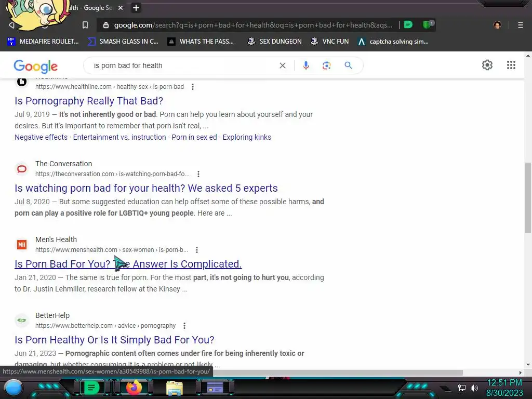Launch Firefox from the taskbar
532x399 pixels.
point(134,388)
